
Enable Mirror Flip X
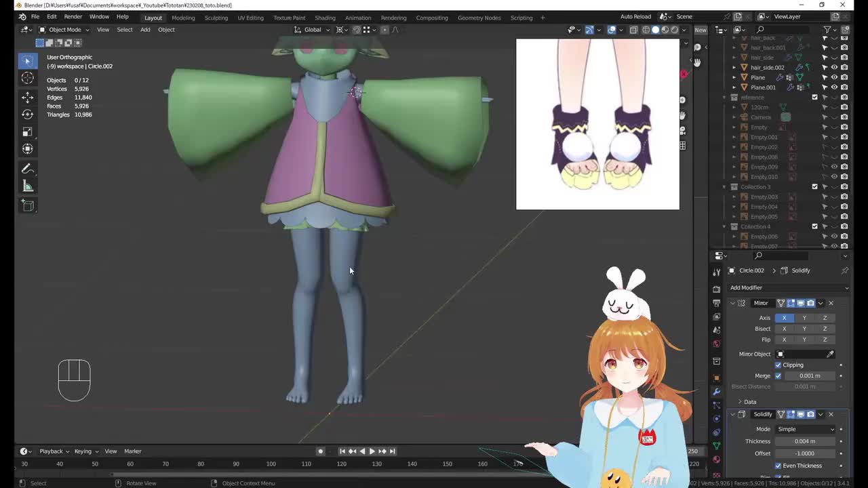[x=784, y=340]
